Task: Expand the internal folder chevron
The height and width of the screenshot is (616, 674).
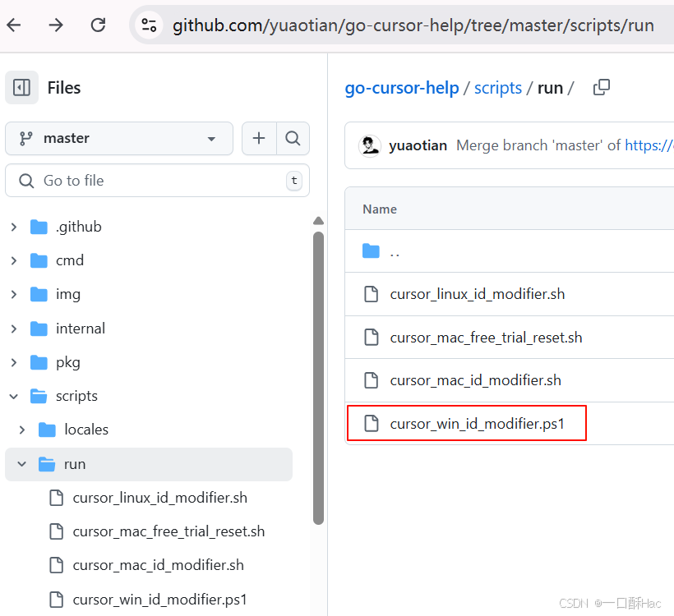Action: [14, 329]
